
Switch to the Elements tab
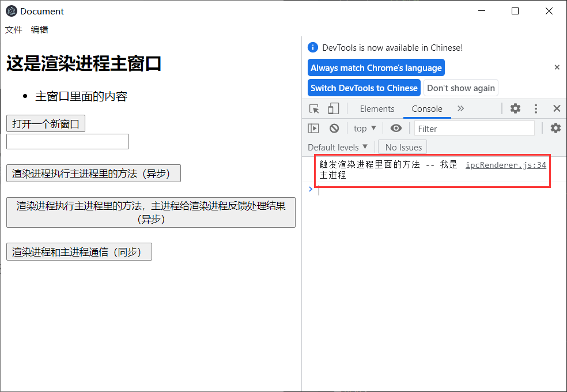click(x=377, y=108)
